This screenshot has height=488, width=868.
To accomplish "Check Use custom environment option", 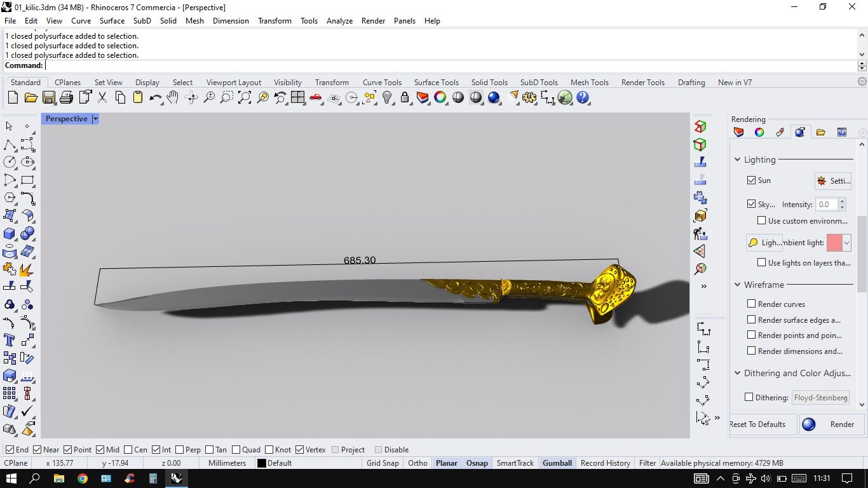I will tap(761, 220).
